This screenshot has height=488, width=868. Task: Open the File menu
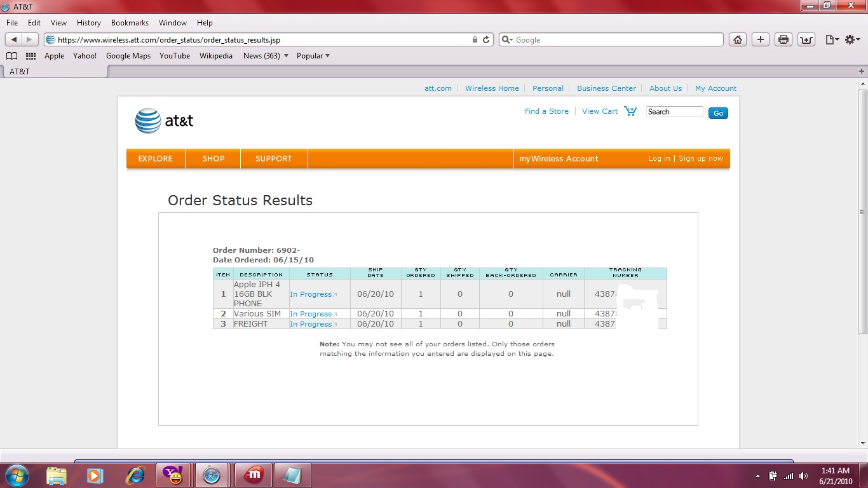pyautogui.click(x=11, y=23)
